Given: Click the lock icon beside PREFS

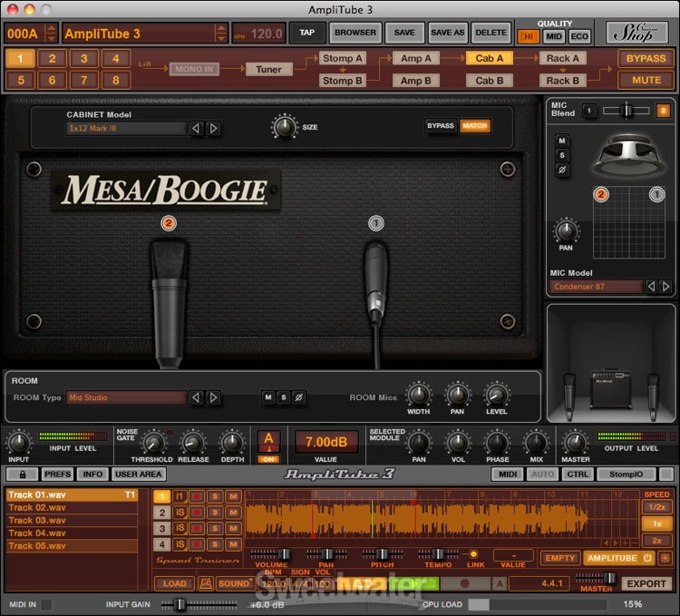Looking at the screenshot, I should tap(22, 474).
